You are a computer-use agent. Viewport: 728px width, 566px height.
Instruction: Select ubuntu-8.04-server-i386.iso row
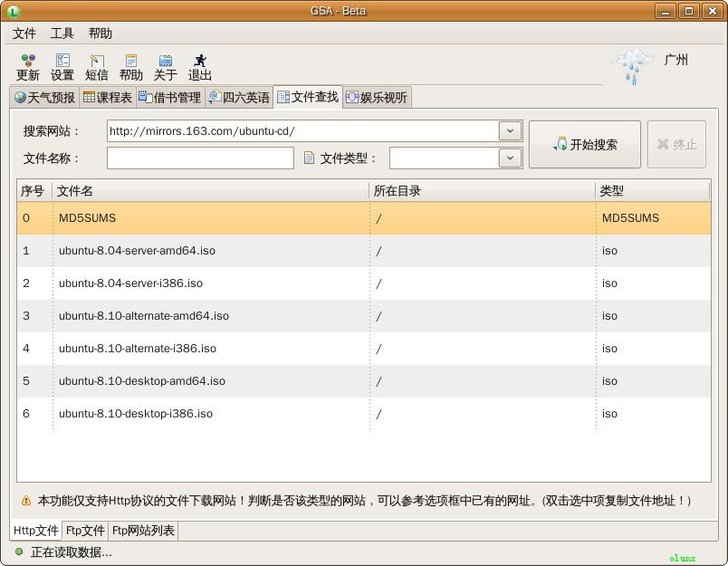click(364, 283)
